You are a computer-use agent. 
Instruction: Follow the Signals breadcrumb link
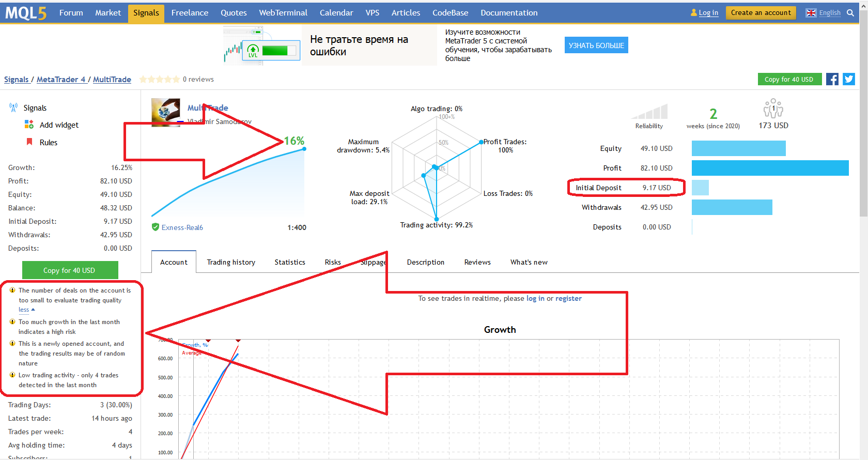pyautogui.click(x=17, y=79)
